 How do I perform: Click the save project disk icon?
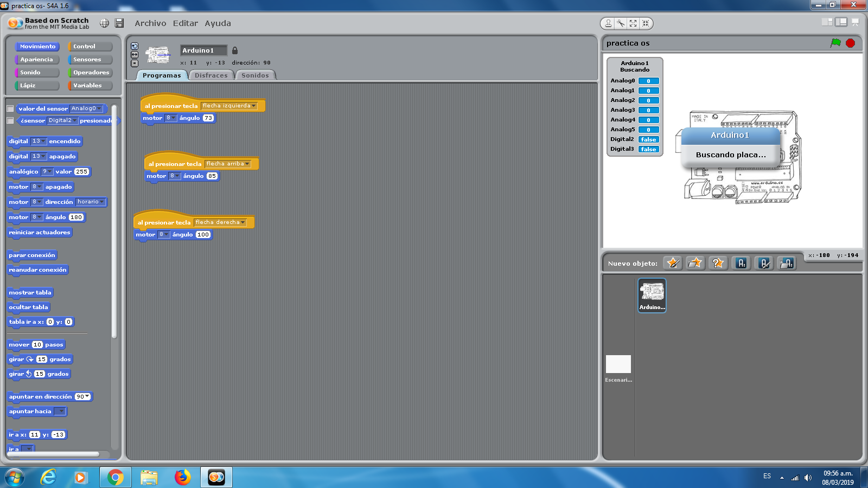(x=119, y=23)
